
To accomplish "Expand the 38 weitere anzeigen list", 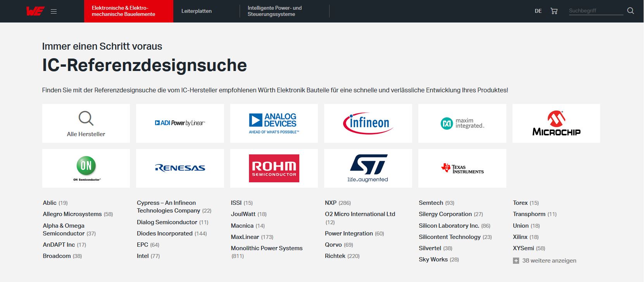I will [x=545, y=261].
